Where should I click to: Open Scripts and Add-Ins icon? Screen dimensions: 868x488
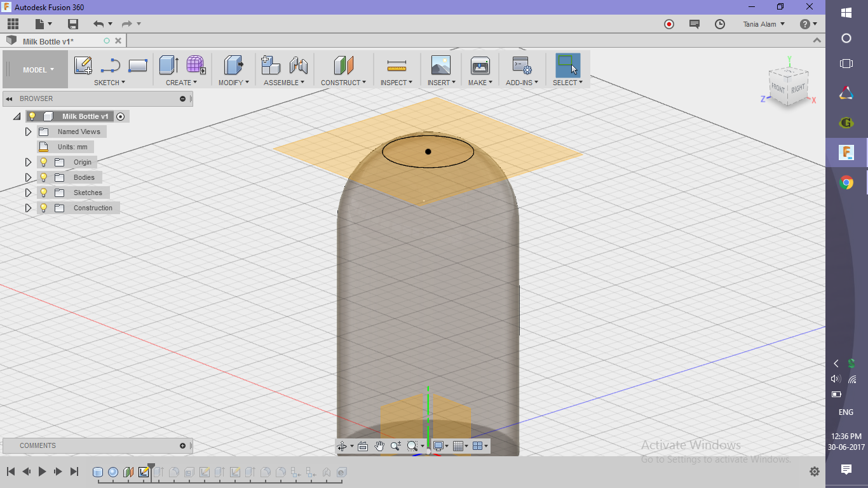522,65
